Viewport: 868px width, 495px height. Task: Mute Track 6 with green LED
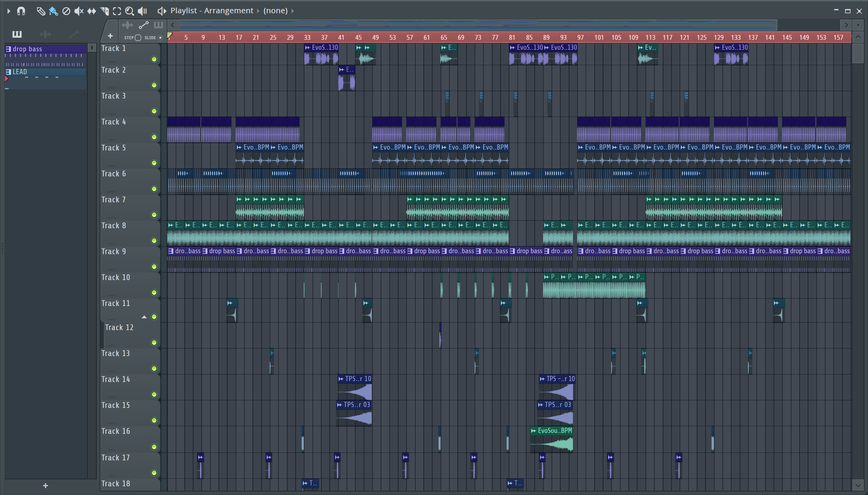154,189
